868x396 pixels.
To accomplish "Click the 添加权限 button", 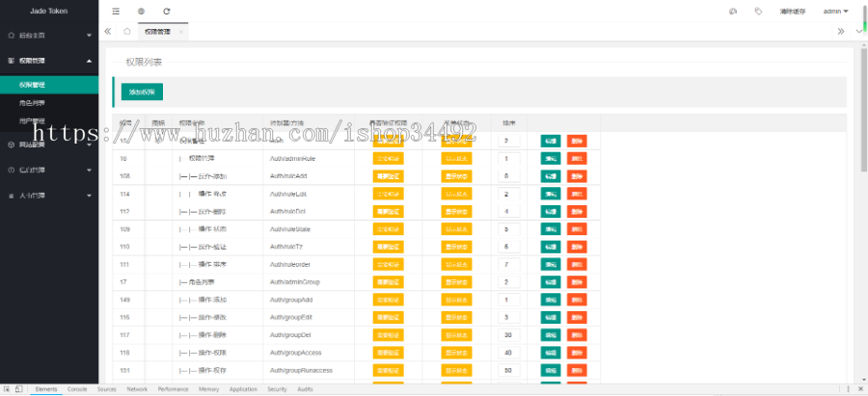I will click(x=142, y=92).
